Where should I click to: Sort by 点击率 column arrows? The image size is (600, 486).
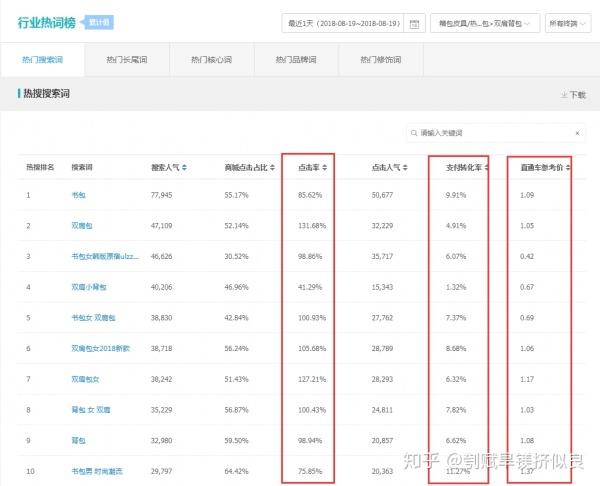tap(324, 167)
